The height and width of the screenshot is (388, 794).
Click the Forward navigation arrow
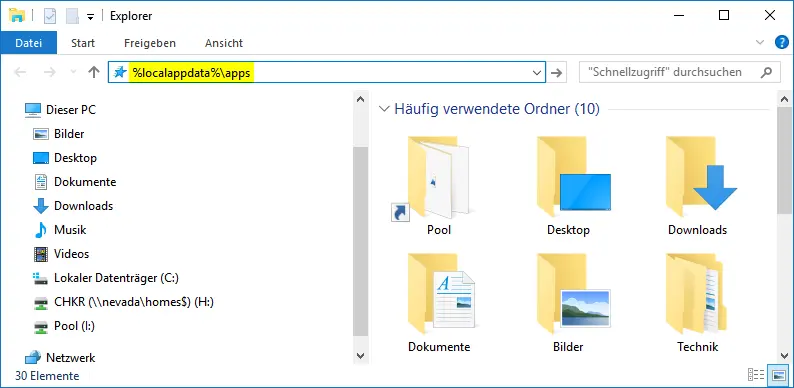tap(50, 72)
